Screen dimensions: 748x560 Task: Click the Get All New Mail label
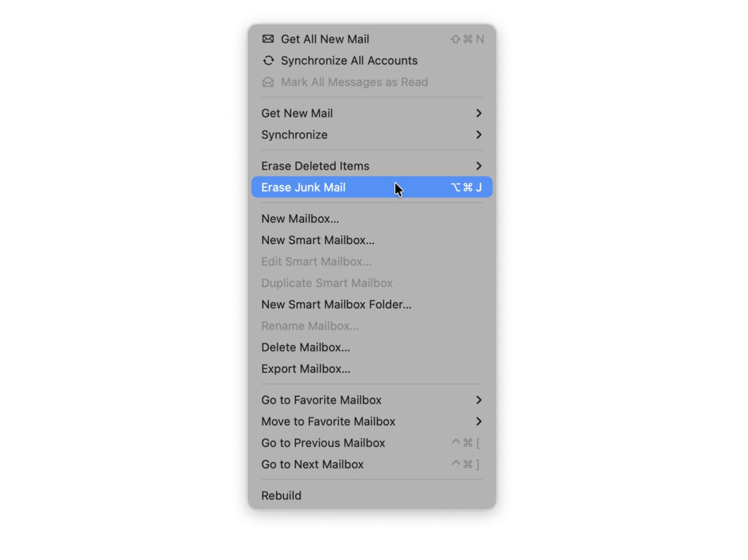(x=325, y=39)
